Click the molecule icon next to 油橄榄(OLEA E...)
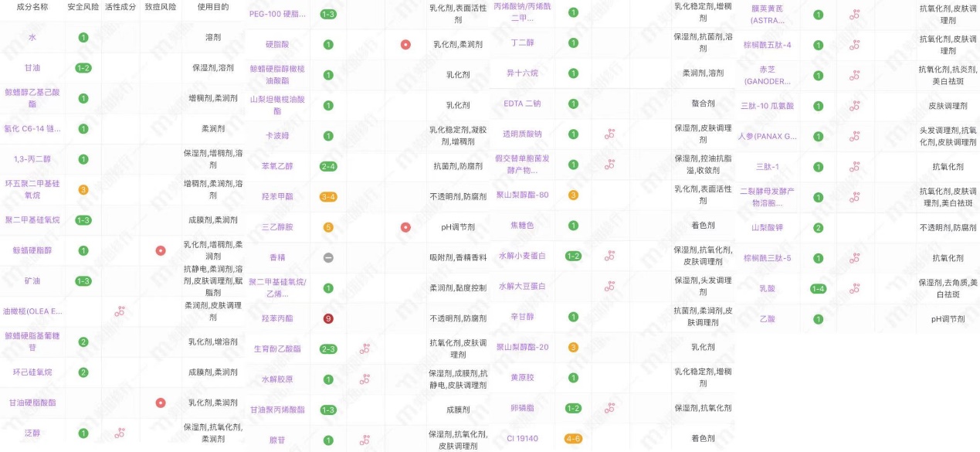 pyautogui.click(x=120, y=312)
